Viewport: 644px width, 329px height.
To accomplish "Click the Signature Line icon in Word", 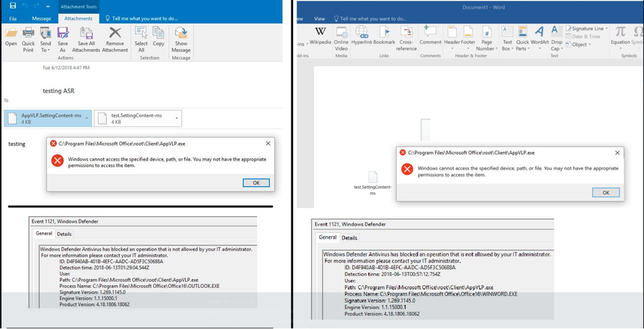I will [x=569, y=28].
